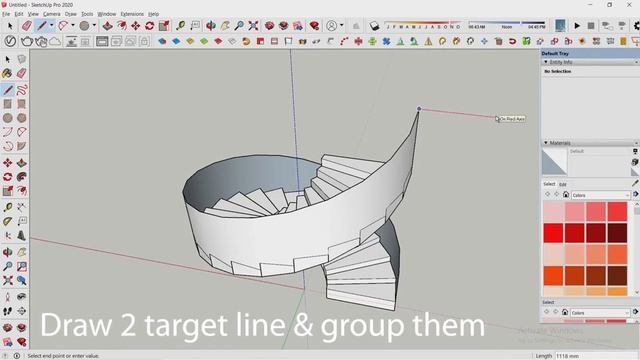
Task: Click the V-Ray Asset Editor icon
Action: 10,41
